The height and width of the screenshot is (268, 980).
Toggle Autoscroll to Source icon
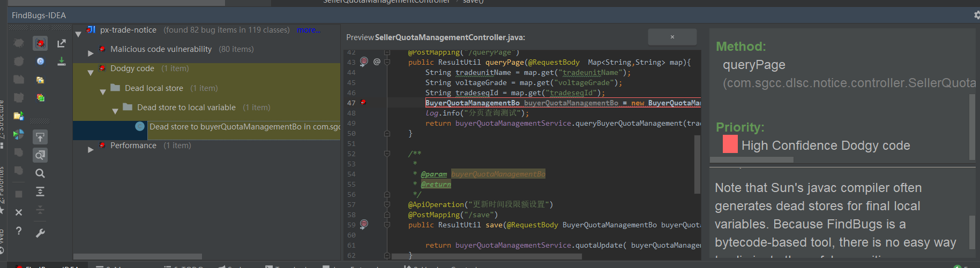point(40,137)
